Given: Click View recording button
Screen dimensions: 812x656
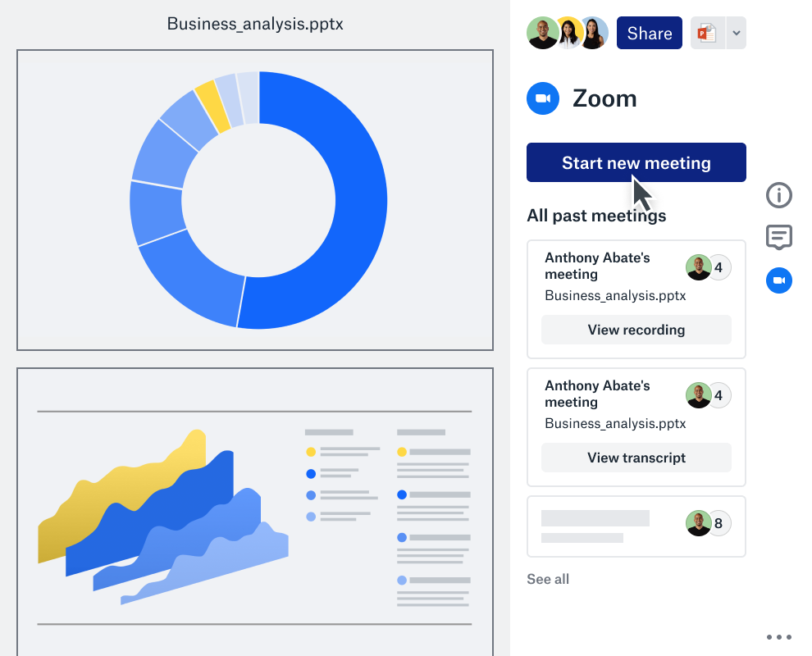Looking at the screenshot, I should pyautogui.click(x=636, y=330).
